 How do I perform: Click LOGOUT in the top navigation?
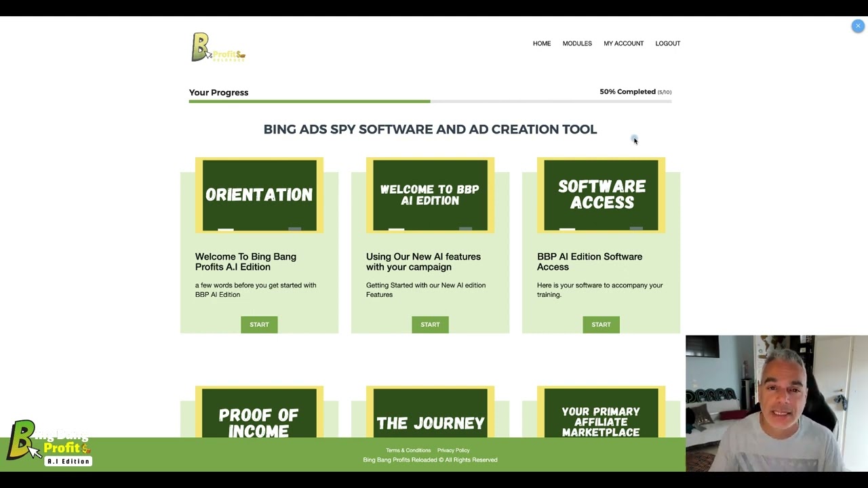click(668, 43)
